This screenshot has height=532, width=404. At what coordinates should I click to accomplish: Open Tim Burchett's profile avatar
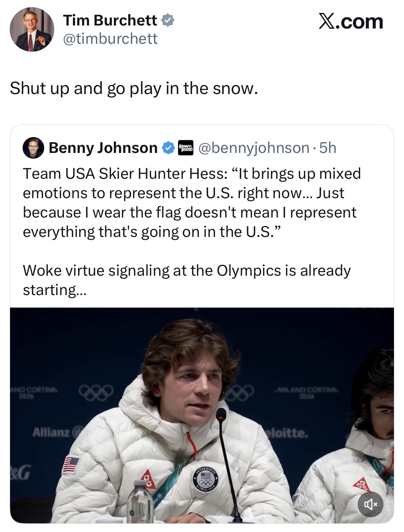32,29
